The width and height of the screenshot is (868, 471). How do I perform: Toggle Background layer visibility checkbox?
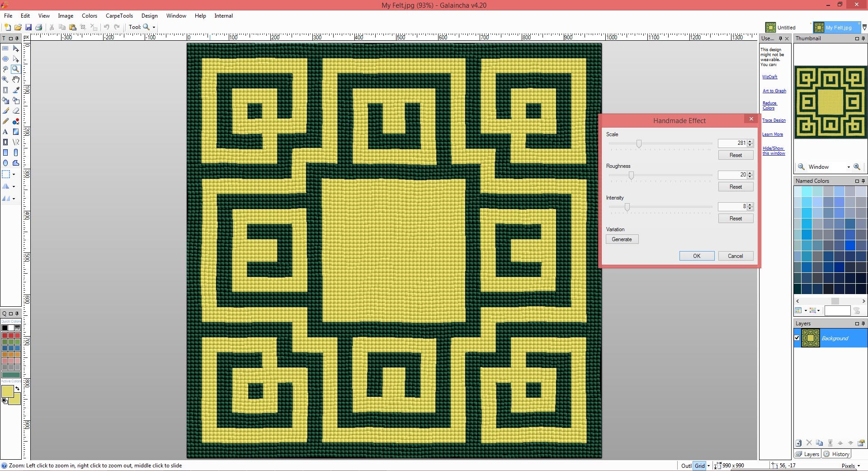pyautogui.click(x=797, y=338)
